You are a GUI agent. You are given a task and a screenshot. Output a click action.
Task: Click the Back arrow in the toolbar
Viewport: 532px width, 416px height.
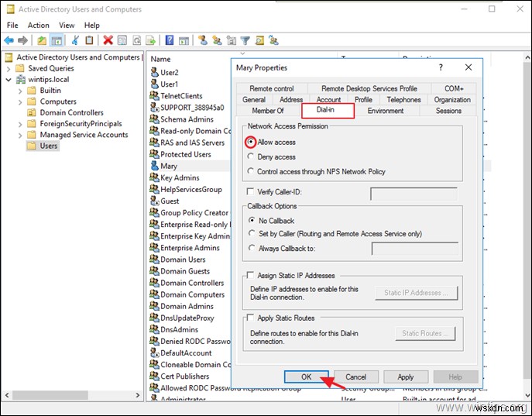pyautogui.click(x=9, y=41)
